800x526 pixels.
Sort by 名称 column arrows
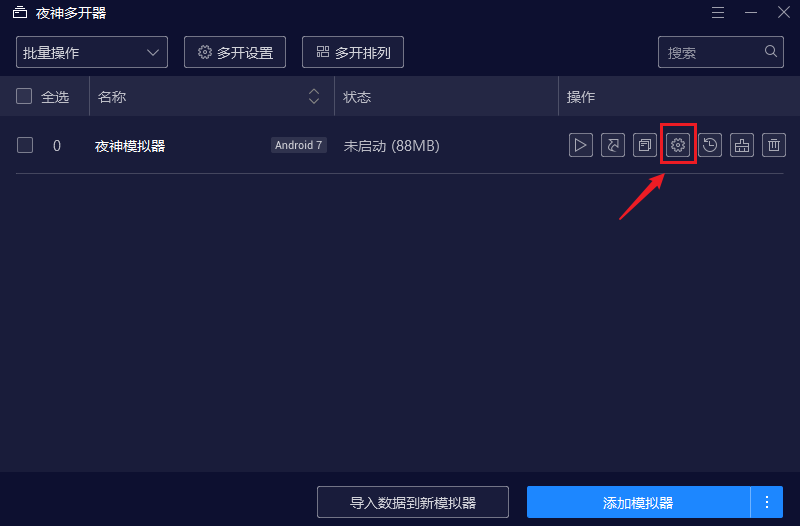click(x=314, y=96)
